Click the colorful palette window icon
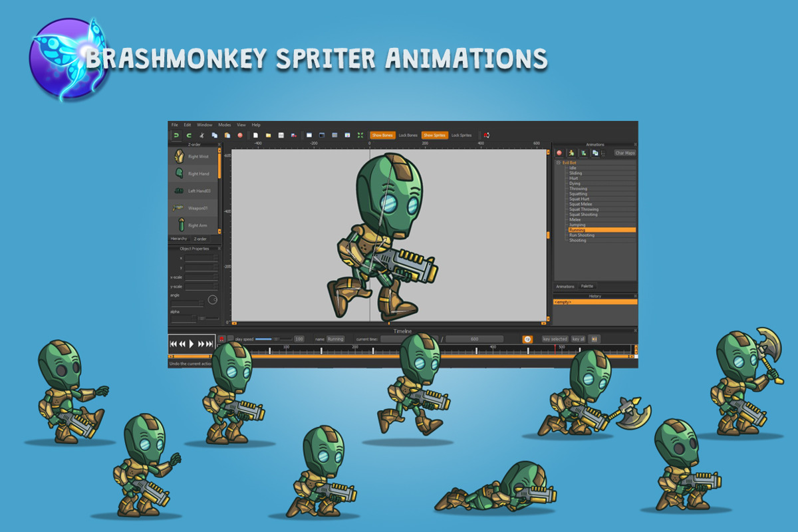This screenshot has width=798, height=532. click(347, 135)
